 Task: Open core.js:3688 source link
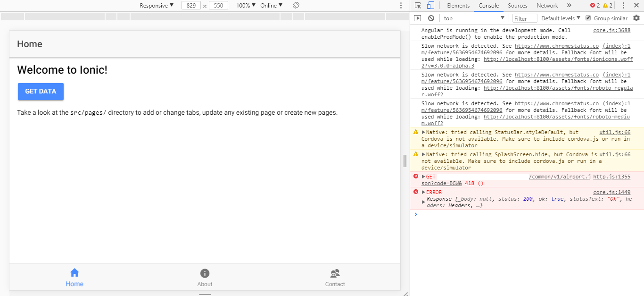[611, 30]
